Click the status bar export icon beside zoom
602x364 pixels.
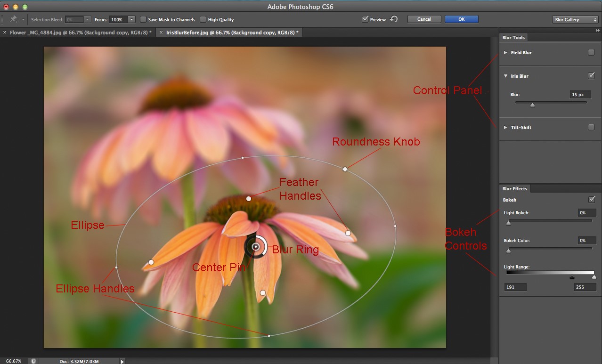click(x=33, y=361)
